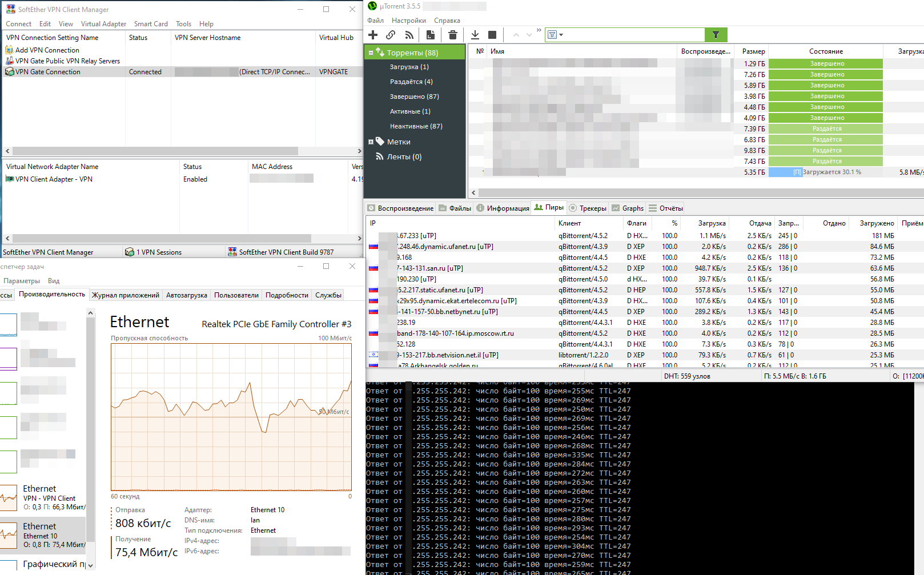This screenshot has width=924, height=575.
Task: Switch to Автозагрузка tab
Action: 187,295
